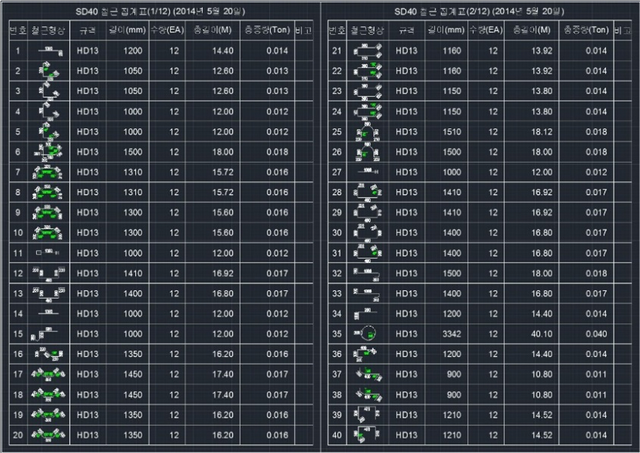Click quantity 12 in row 20
Screen dimensions: 640x453
174,435
